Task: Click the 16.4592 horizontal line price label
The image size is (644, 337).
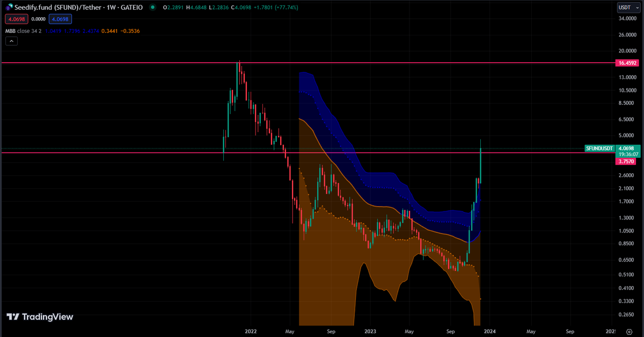Action: (x=627, y=63)
